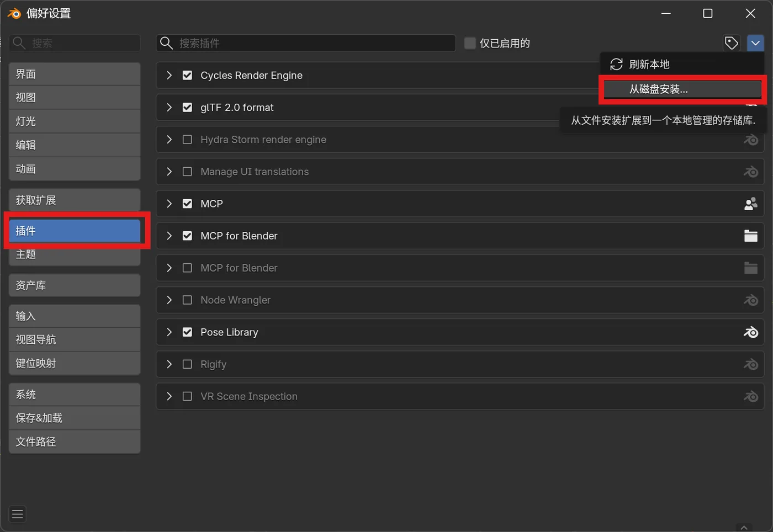Click the "Rigify" add-on name text

pos(213,364)
